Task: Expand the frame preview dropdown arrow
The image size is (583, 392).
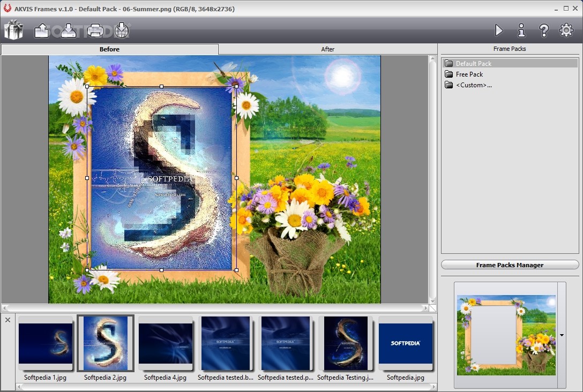Action: click(x=562, y=335)
